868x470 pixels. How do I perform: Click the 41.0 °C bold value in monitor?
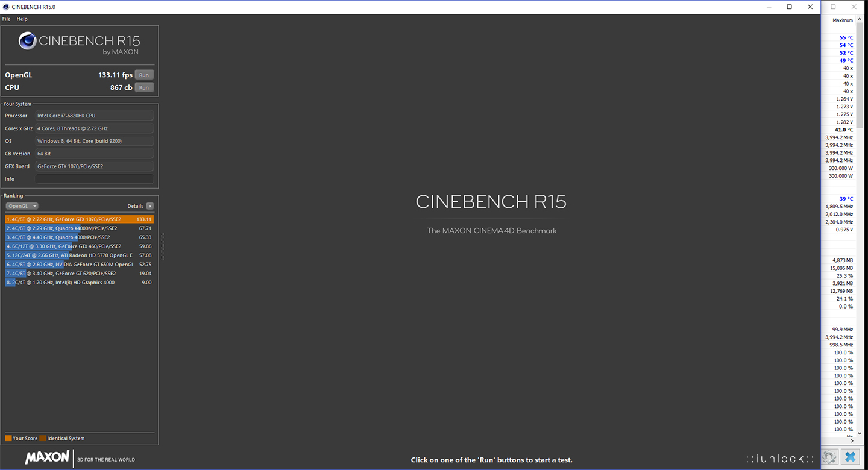844,130
